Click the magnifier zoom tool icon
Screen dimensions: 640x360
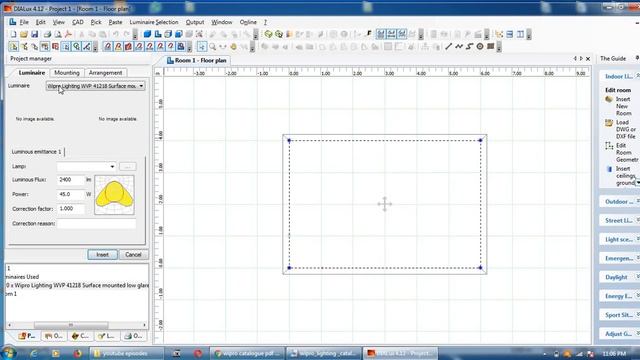click(213, 47)
